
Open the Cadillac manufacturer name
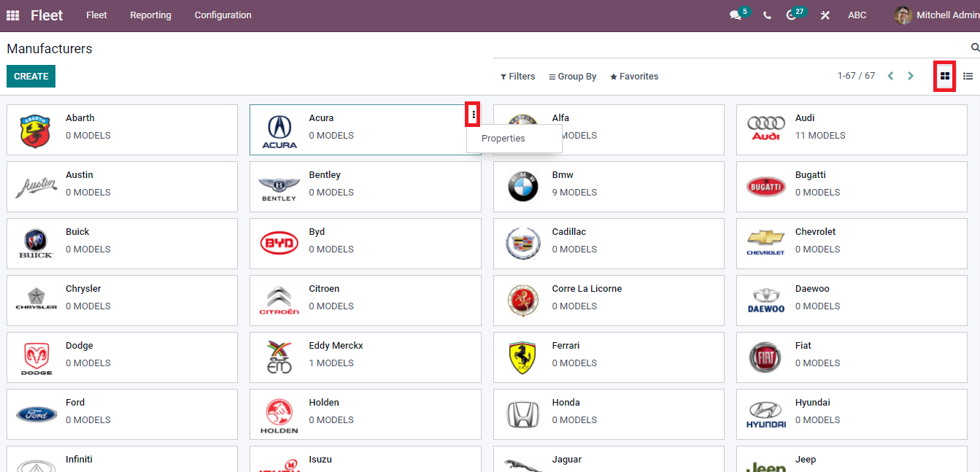tap(569, 232)
